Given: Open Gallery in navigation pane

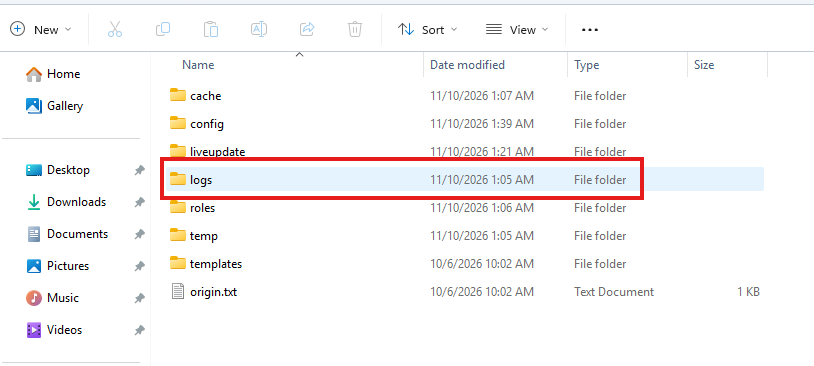Looking at the screenshot, I should pos(55,106).
